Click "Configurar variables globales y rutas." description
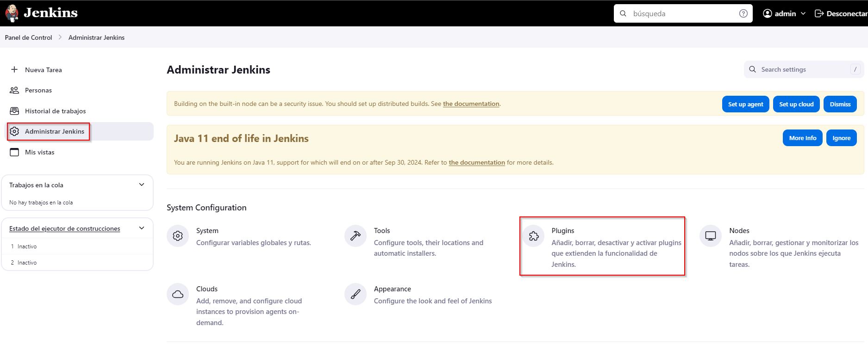This screenshot has width=868, height=351. [254, 243]
